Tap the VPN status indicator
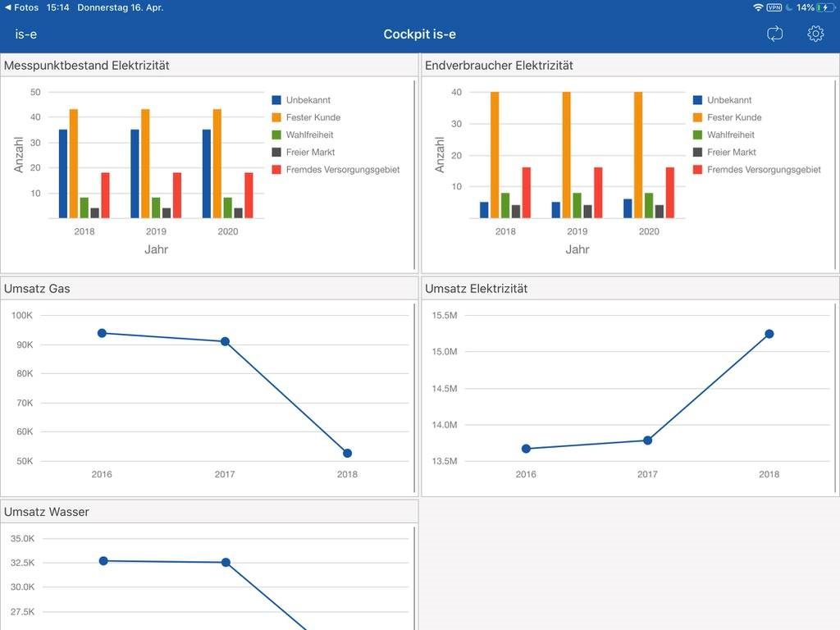The image size is (840, 630). coord(774,7)
